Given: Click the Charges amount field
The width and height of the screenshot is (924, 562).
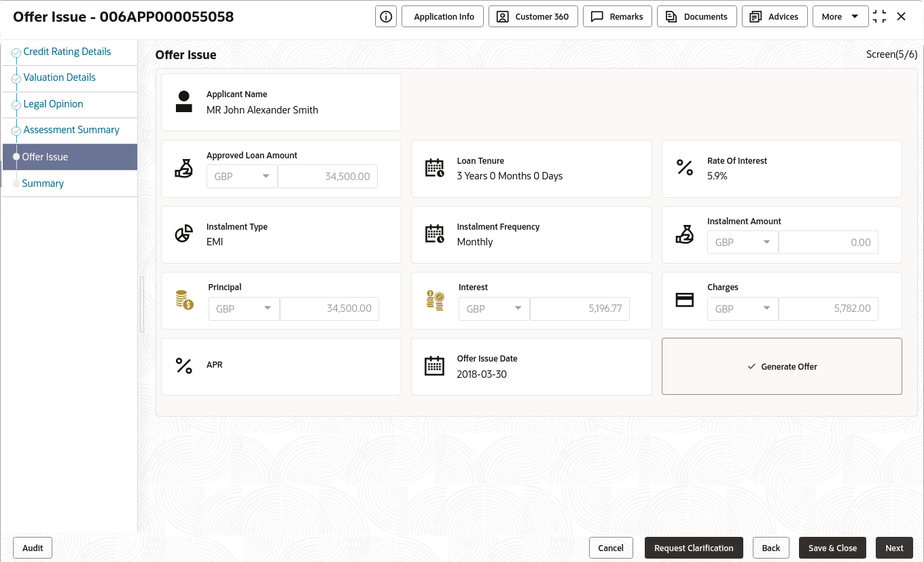Looking at the screenshot, I should click(828, 309).
